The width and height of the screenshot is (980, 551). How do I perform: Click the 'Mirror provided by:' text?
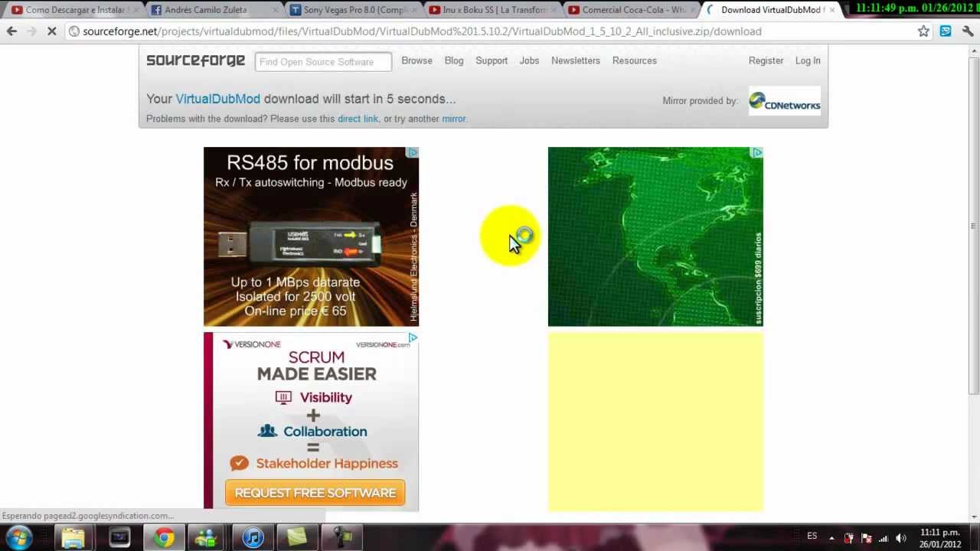tap(700, 100)
